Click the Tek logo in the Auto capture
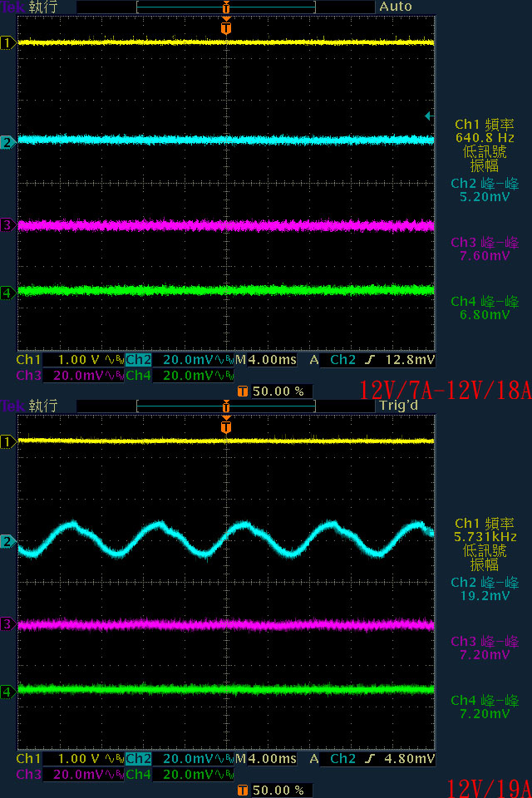This screenshot has width=532, height=798. pyautogui.click(x=12, y=7)
